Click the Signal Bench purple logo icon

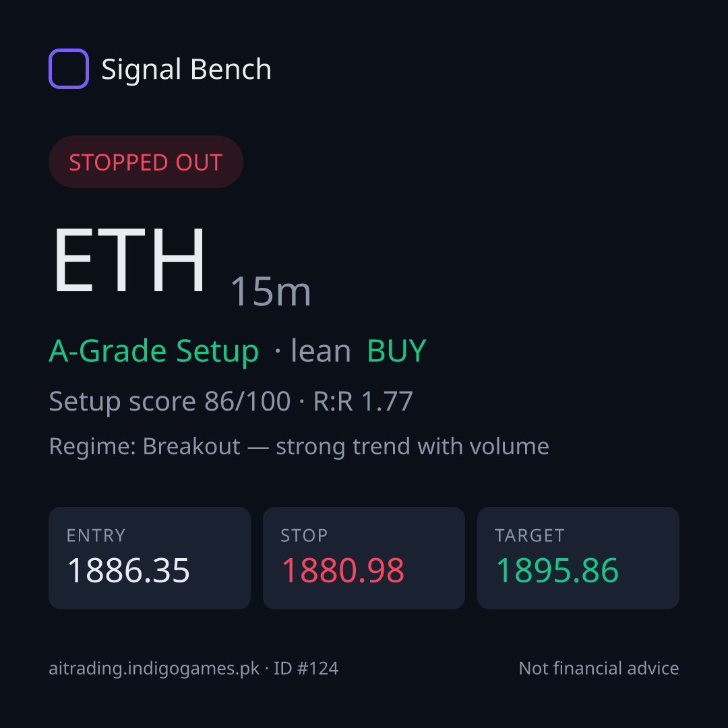tap(69, 69)
